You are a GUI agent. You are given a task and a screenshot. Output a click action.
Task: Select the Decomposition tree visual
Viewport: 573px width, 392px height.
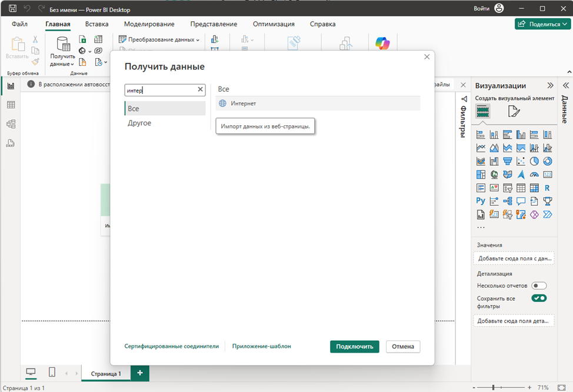[x=507, y=201]
